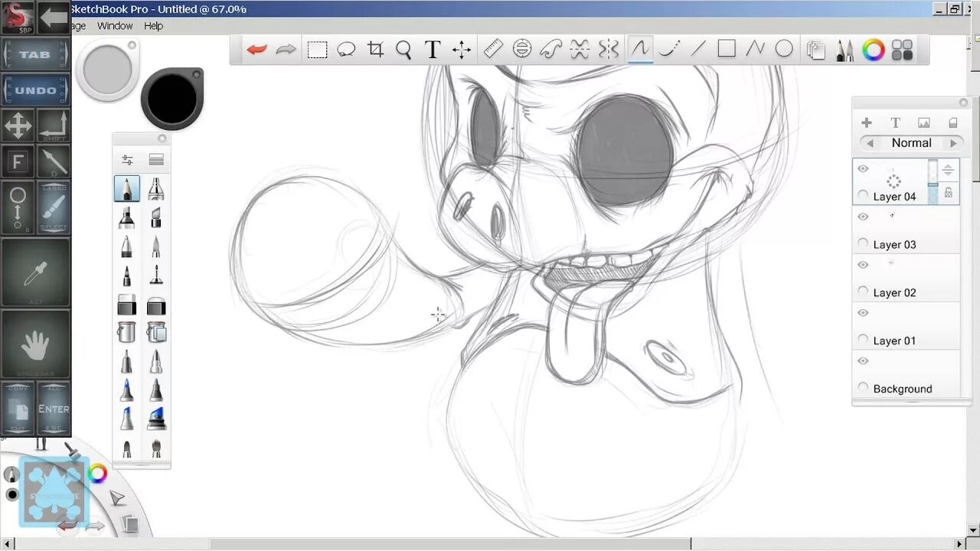
Task: Select the Polyline draw style
Action: pyautogui.click(x=756, y=50)
